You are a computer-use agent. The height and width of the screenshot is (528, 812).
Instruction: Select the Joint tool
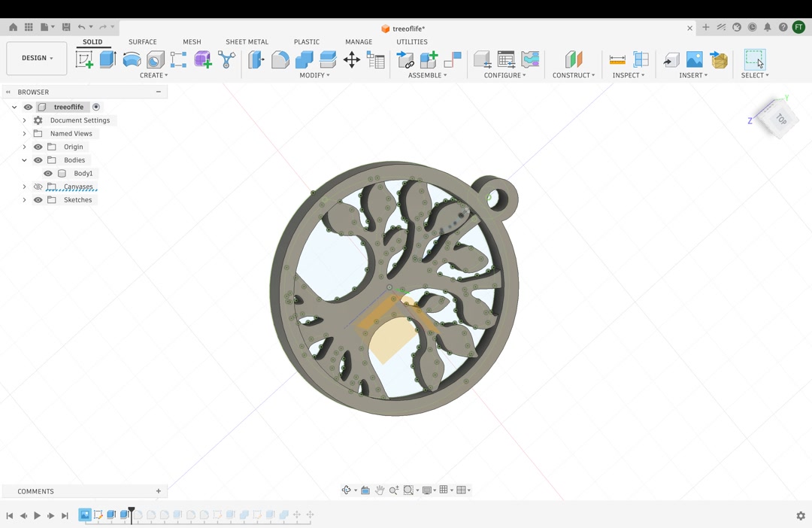(x=453, y=59)
